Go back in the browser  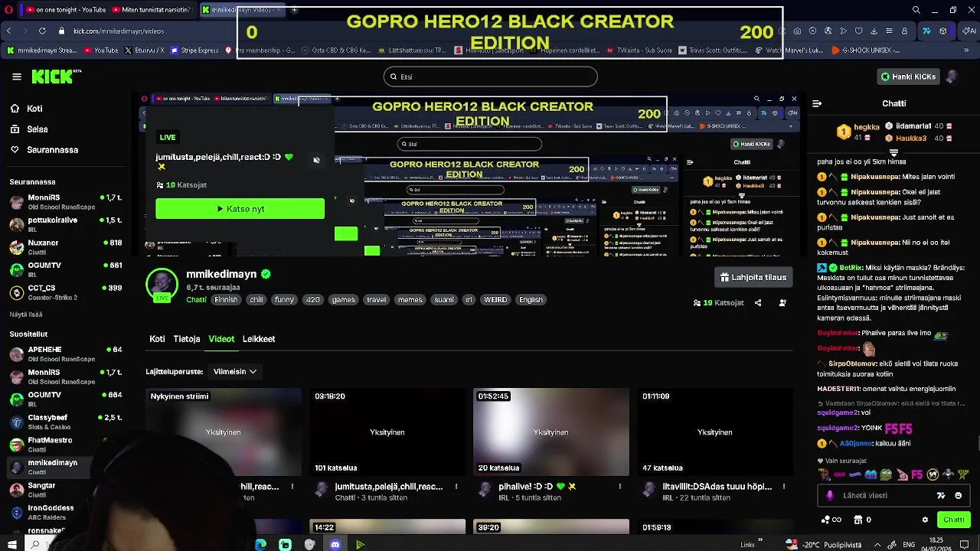(x=8, y=31)
